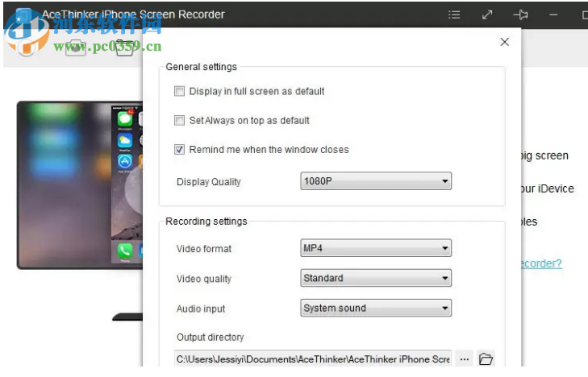The image size is (588, 377).
Task: Click the iPhone mirror preview image
Action: (80, 185)
